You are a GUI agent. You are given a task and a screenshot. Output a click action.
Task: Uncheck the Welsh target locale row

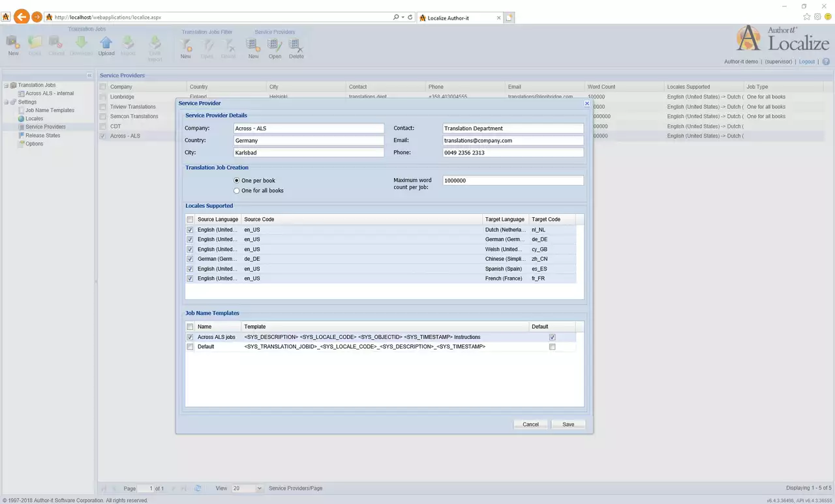(190, 249)
